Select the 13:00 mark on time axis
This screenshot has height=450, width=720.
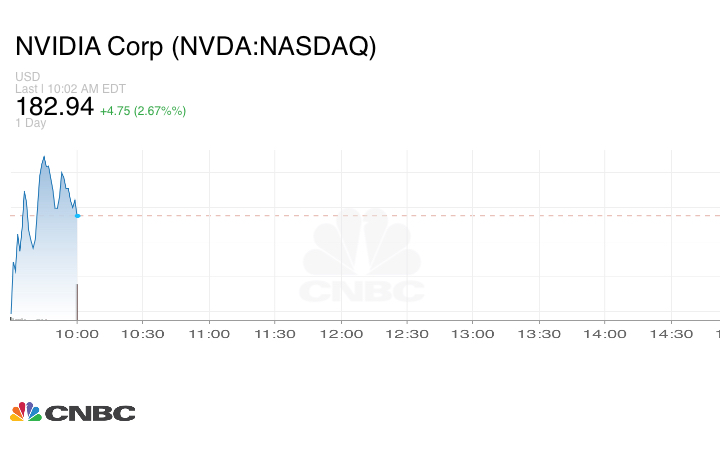(473, 334)
